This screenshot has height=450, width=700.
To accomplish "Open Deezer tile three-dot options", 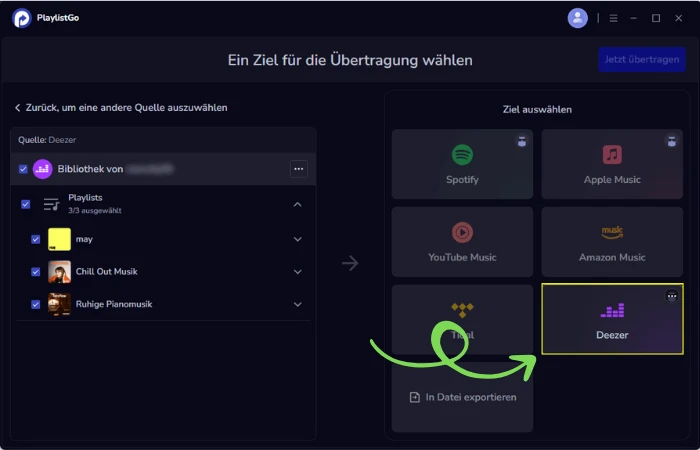I will pyautogui.click(x=672, y=296).
